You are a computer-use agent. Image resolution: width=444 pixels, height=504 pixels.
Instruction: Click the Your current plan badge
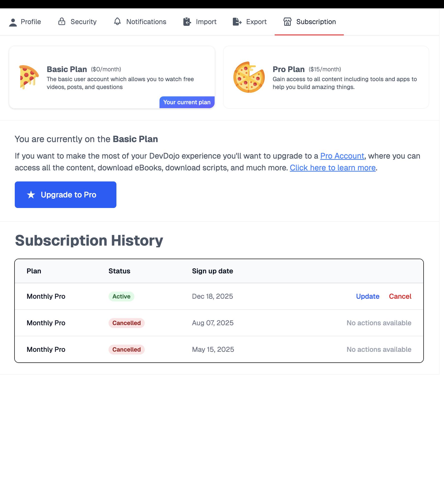(187, 102)
